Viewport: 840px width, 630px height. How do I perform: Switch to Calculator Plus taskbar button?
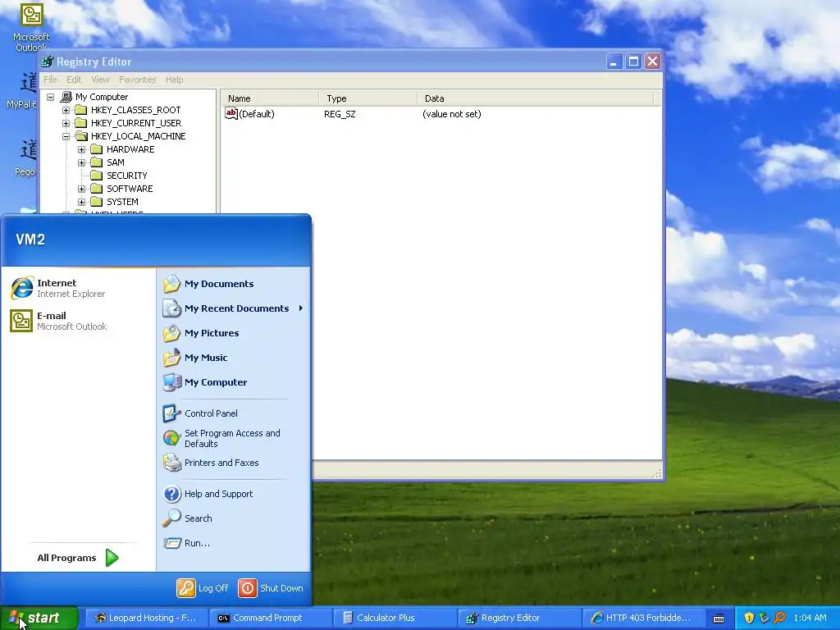pos(394,619)
